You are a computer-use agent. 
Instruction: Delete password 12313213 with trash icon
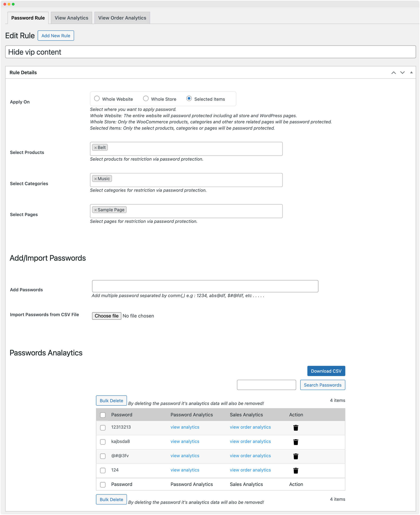coord(296,428)
